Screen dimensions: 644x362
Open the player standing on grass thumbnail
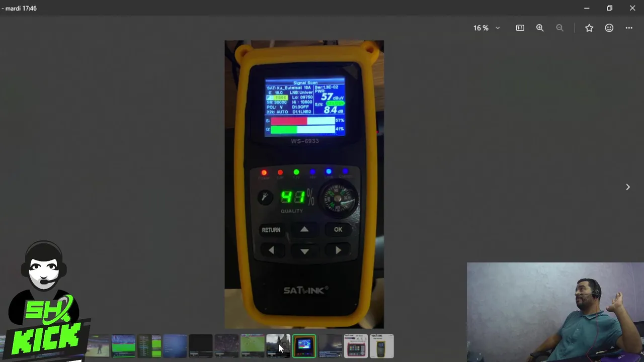coord(98,346)
